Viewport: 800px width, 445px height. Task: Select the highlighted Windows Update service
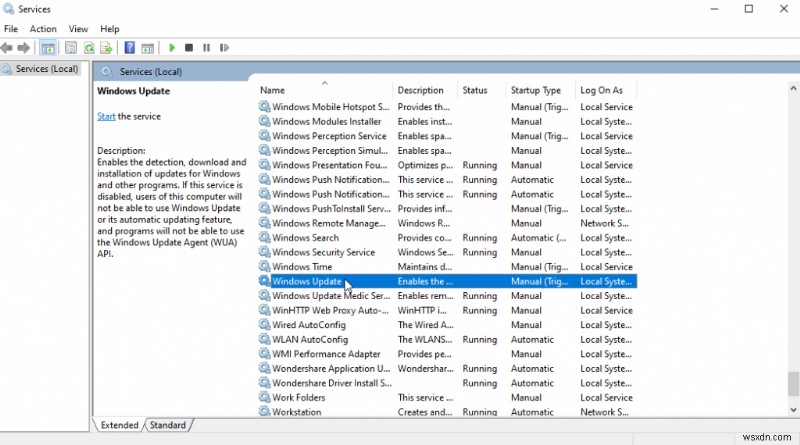pyautogui.click(x=447, y=281)
